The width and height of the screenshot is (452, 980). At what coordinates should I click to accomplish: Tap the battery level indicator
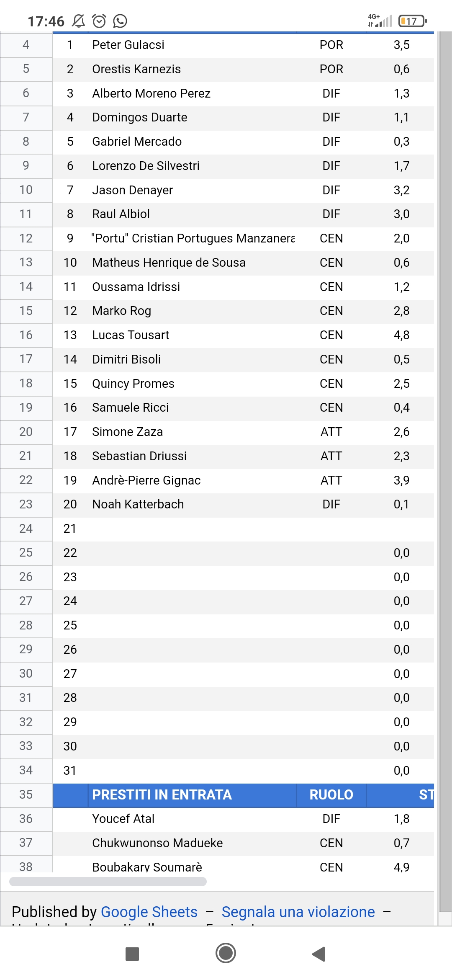(x=413, y=21)
